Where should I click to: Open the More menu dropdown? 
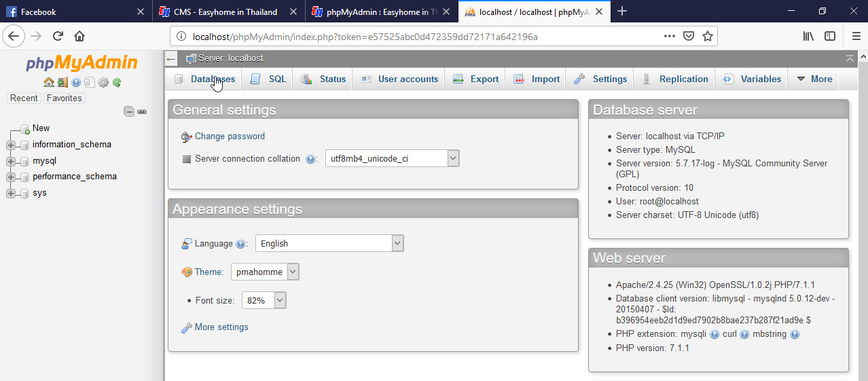click(814, 79)
